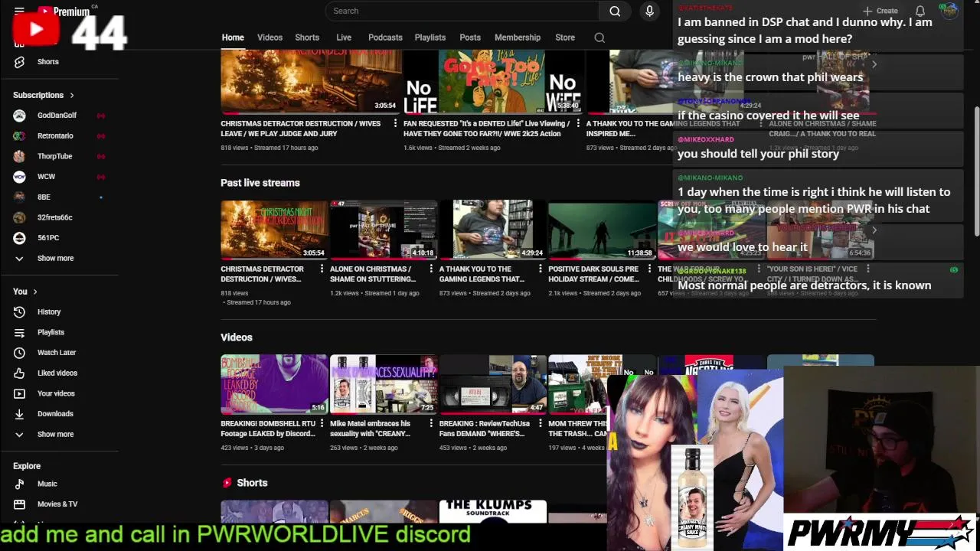
Task: Switch to Podcasts channel tab
Action: click(385, 37)
